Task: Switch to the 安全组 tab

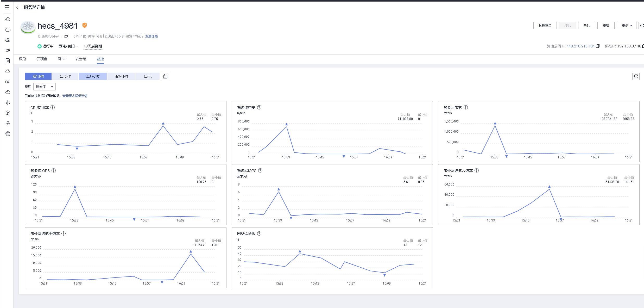Action: 81,59
